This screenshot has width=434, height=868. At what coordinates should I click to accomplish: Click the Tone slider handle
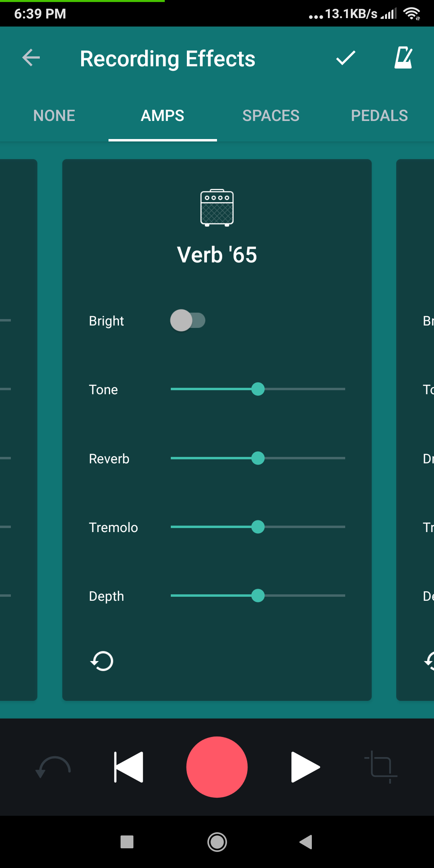point(258,389)
